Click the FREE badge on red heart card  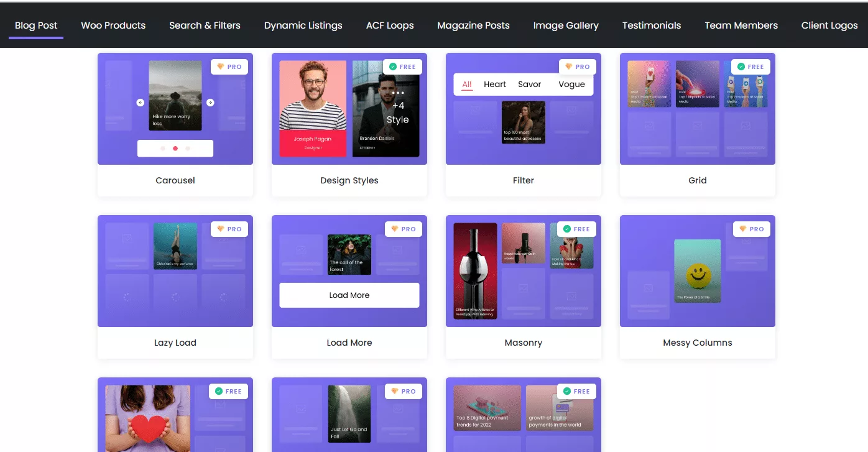tap(228, 391)
